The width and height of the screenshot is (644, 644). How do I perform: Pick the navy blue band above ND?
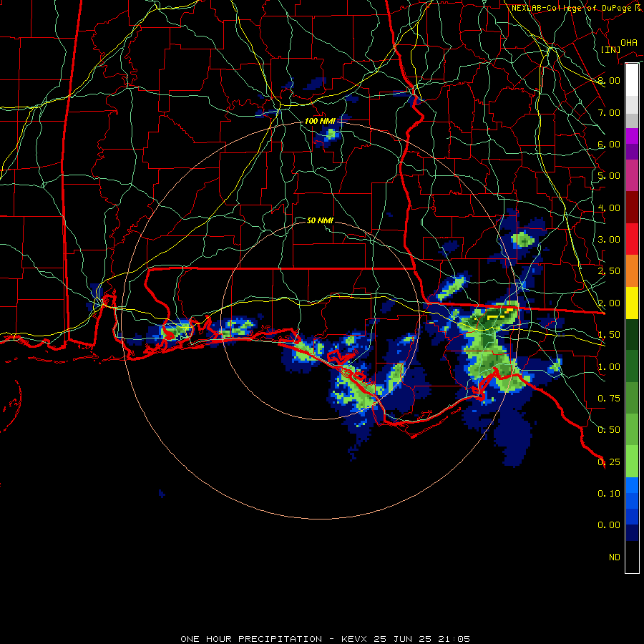click(632, 533)
